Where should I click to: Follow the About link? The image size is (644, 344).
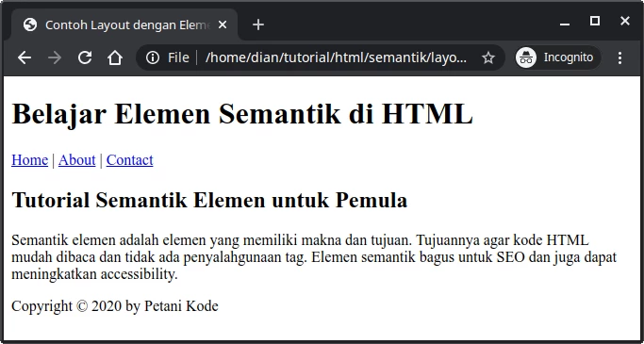click(x=76, y=159)
